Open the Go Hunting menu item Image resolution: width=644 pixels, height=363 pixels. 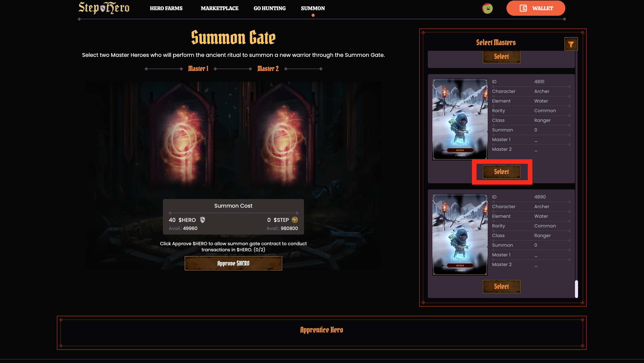click(x=269, y=8)
